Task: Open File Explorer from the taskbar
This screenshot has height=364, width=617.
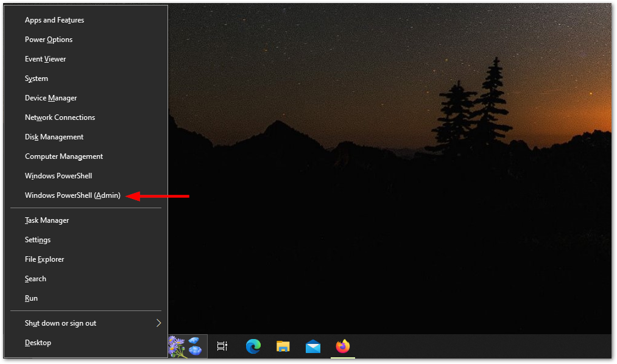Action: (283, 347)
